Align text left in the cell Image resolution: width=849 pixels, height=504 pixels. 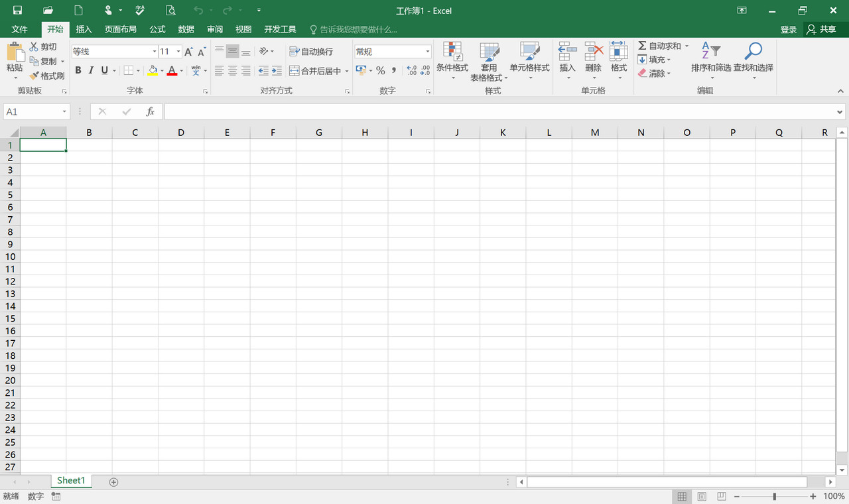point(220,70)
